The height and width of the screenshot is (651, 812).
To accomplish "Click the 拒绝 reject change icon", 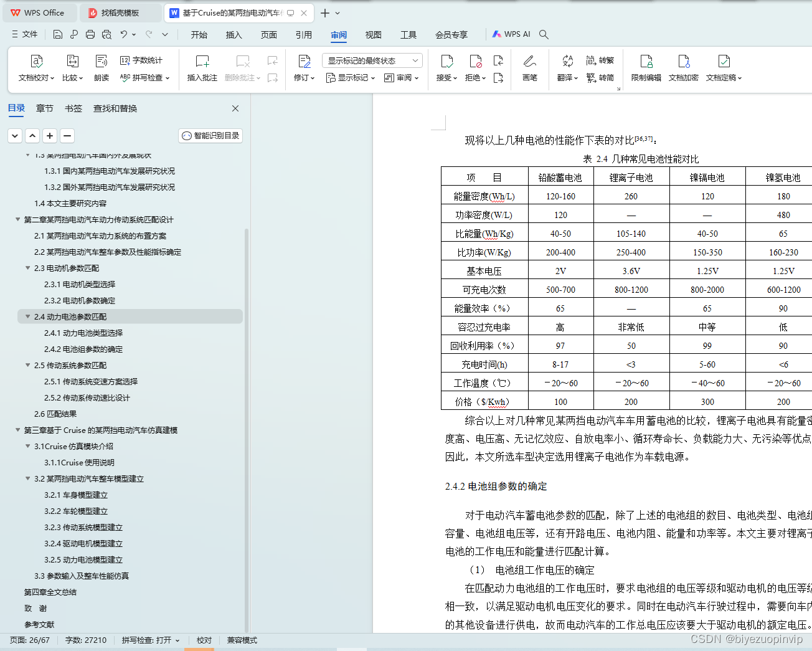I will (475, 61).
